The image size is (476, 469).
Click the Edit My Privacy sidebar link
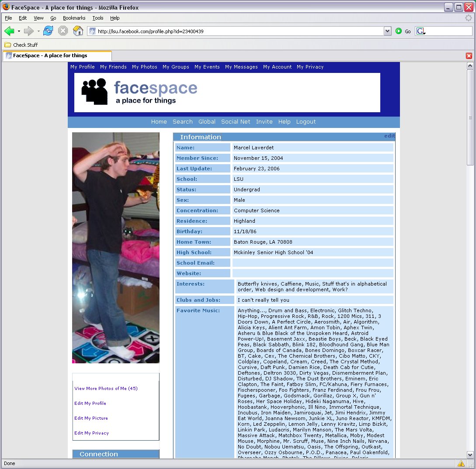(x=91, y=433)
